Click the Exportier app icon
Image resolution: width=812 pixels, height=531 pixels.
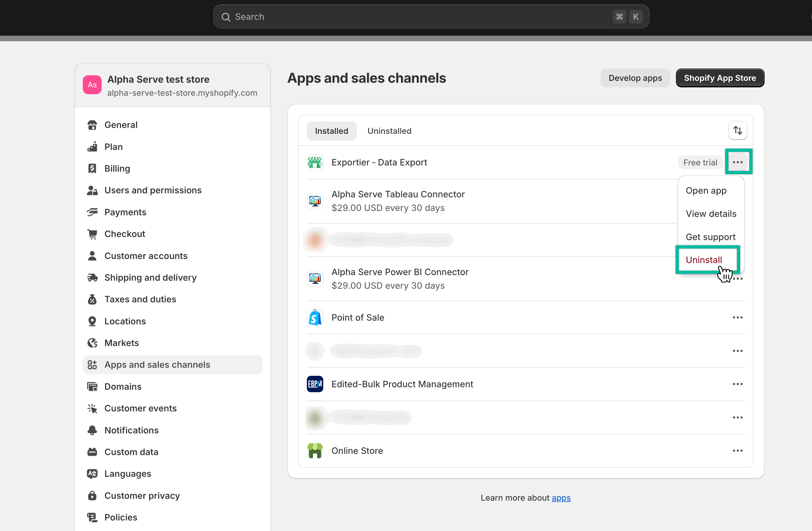tap(315, 162)
